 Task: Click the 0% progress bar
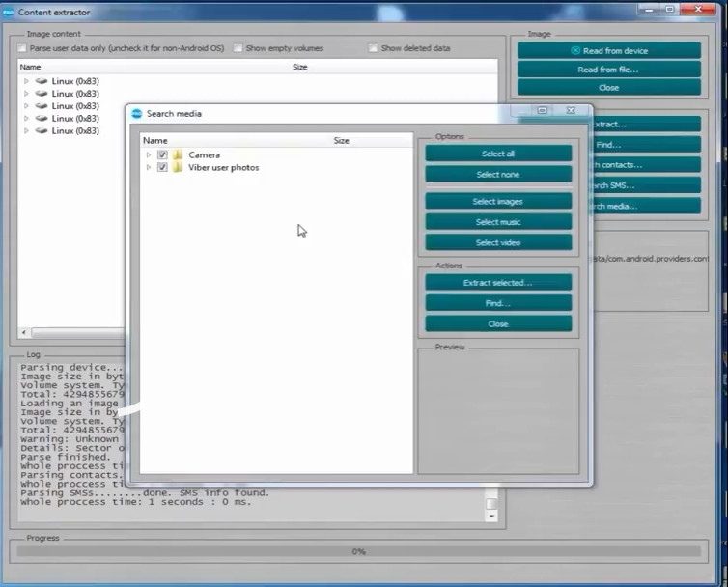(x=358, y=551)
